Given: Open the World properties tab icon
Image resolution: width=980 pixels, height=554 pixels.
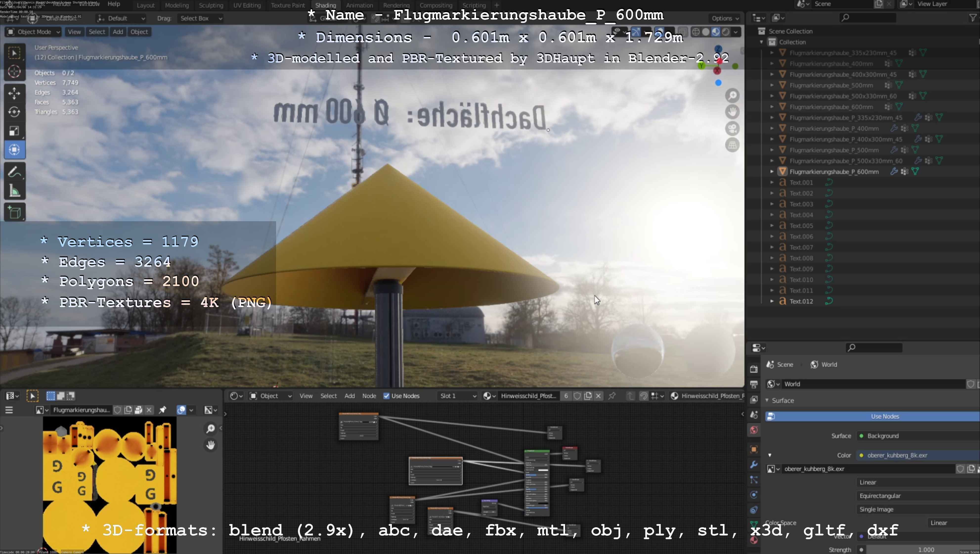Looking at the screenshot, I should click(x=754, y=430).
